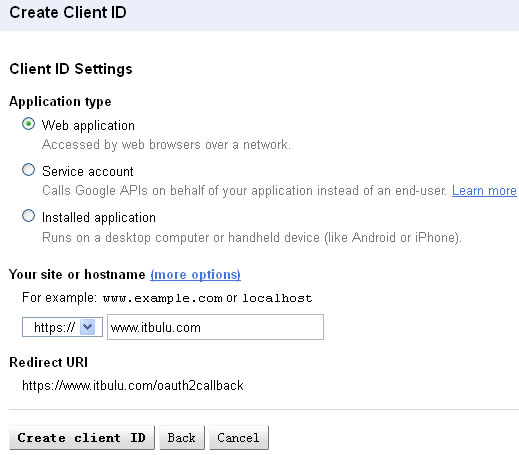Click the https:// protocol combo box
The width and height of the screenshot is (519, 455).
[62, 327]
